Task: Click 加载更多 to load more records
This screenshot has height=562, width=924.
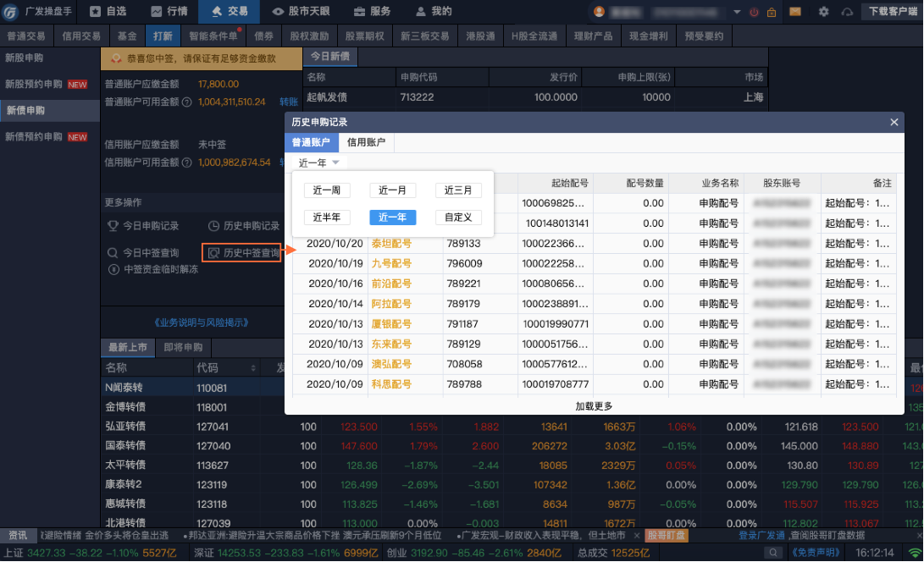Action: pyautogui.click(x=594, y=406)
